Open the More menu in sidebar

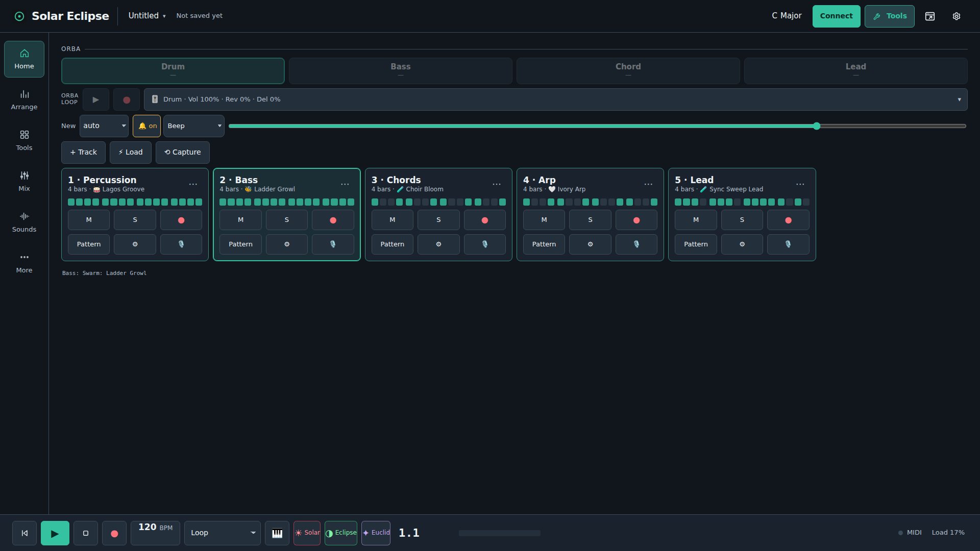pyautogui.click(x=24, y=263)
